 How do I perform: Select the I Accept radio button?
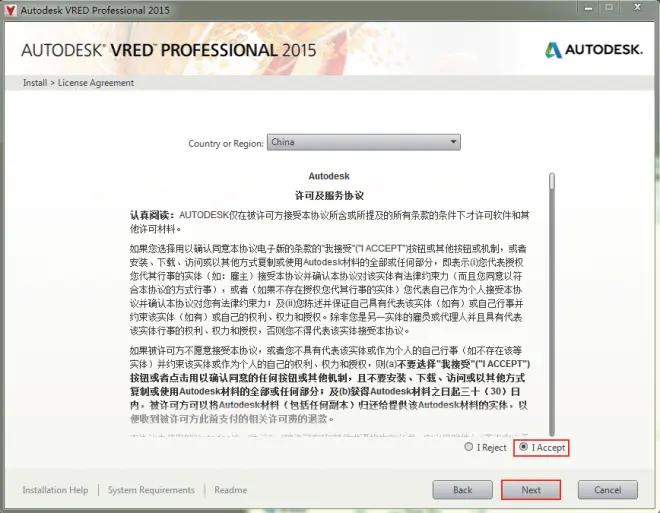point(523,447)
